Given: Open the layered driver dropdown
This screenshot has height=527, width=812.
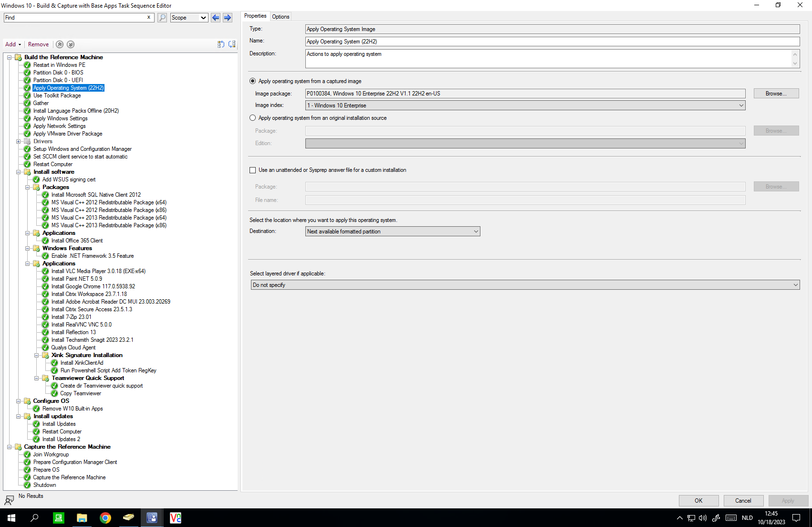Looking at the screenshot, I should click(525, 285).
